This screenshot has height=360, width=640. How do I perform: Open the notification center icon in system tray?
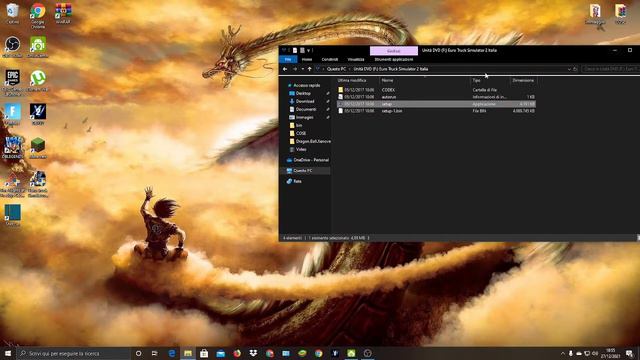point(630,353)
